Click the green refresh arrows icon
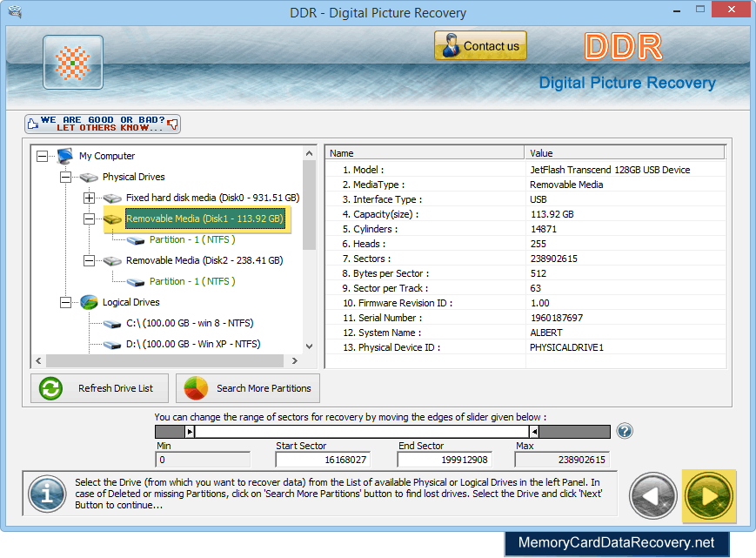Viewport: 756px width, 558px height. point(50,388)
